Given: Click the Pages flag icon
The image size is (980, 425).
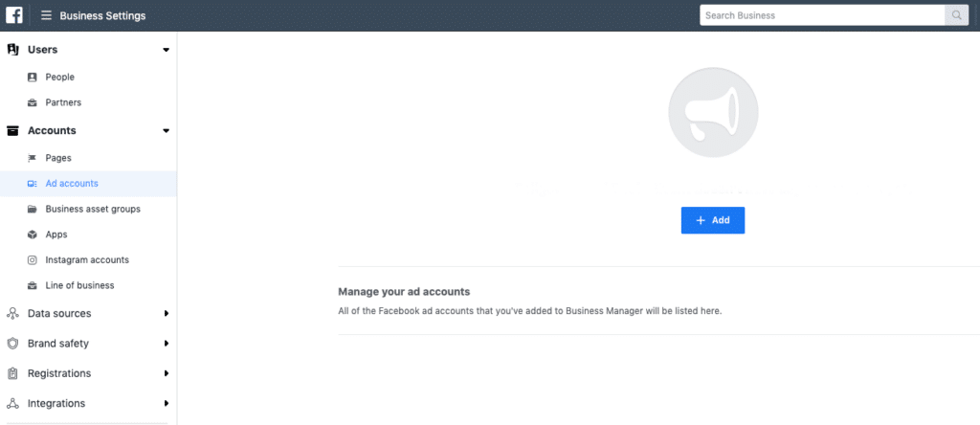Looking at the screenshot, I should tap(33, 158).
